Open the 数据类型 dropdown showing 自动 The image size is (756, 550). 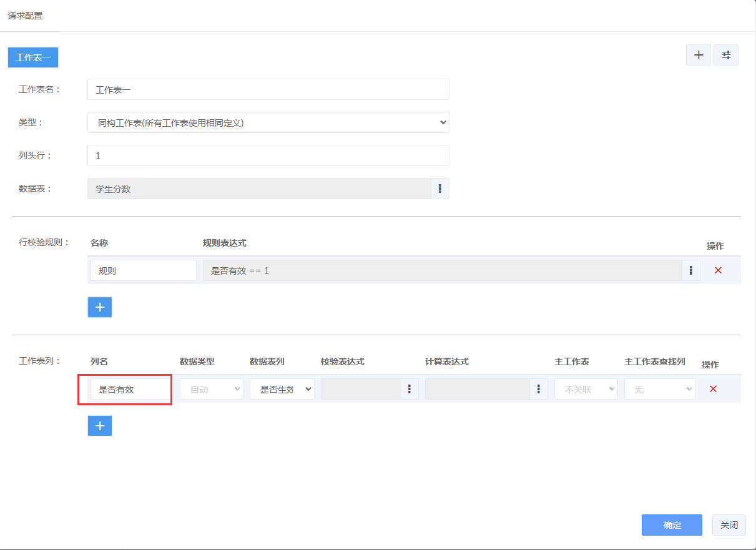212,389
